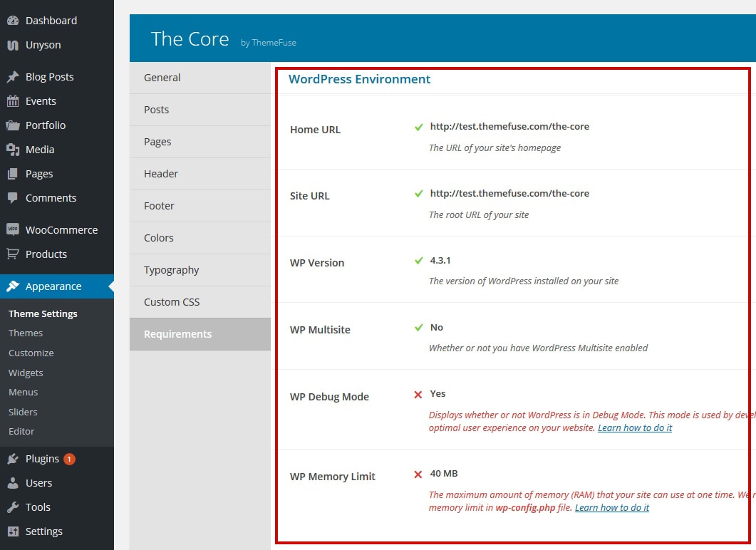Image resolution: width=756 pixels, height=550 pixels.
Task: Open the Products menu
Action: (x=57, y=254)
